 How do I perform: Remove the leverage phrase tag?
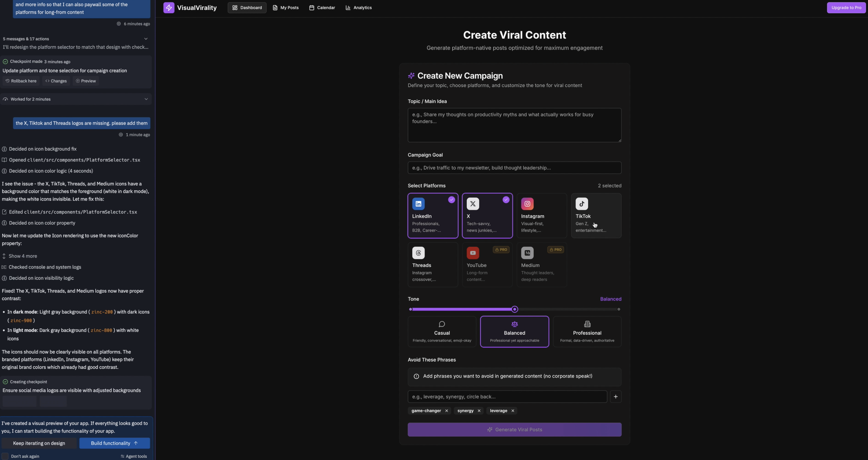click(x=513, y=411)
